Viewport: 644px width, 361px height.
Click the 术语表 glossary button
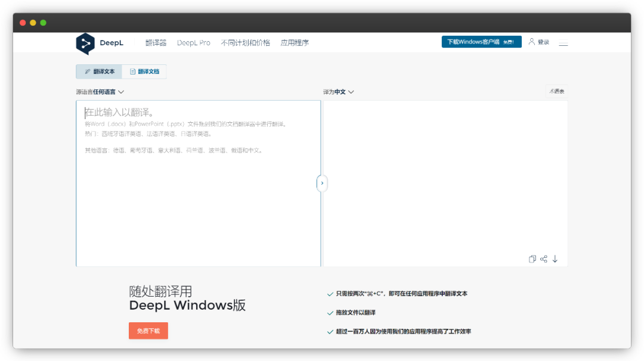[x=556, y=91]
